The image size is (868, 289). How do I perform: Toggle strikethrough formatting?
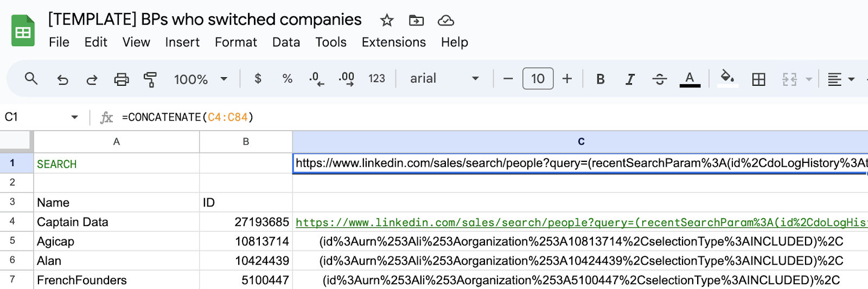click(660, 79)
